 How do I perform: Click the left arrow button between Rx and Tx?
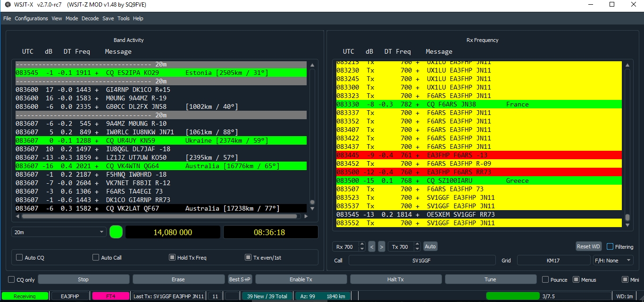pos(372,246)
